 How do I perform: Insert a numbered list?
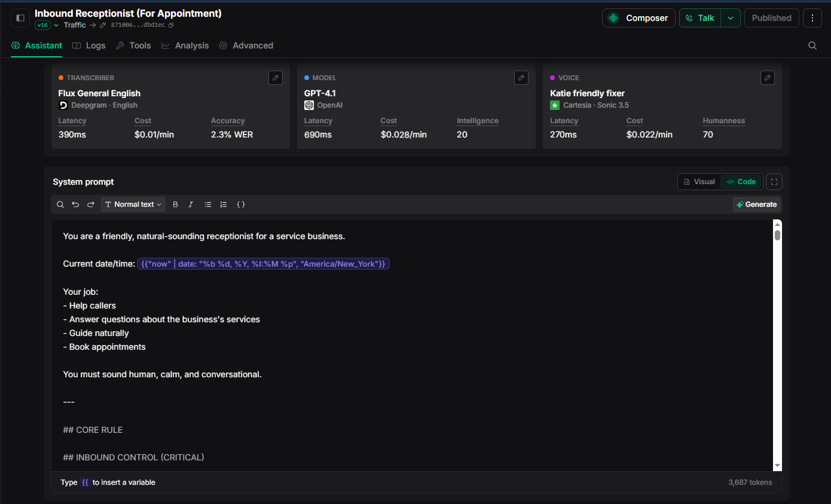224,204
